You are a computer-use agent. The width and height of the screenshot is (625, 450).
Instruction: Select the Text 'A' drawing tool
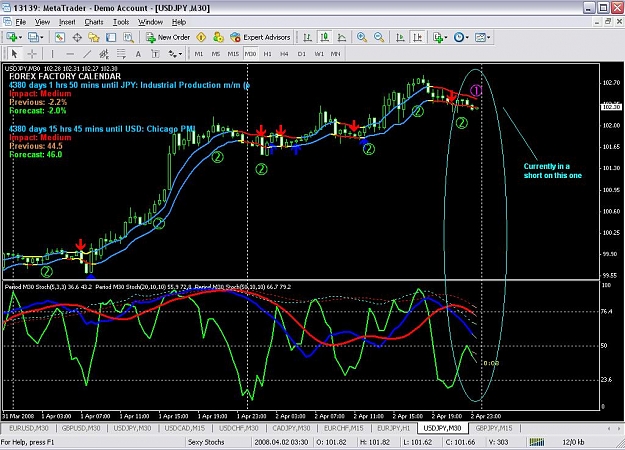tap(138, 54)
